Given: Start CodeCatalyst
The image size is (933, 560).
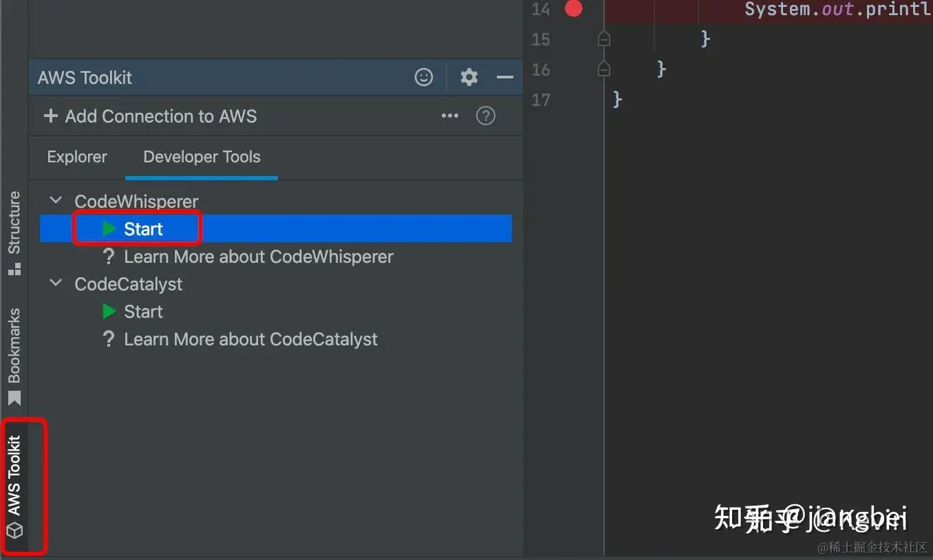Looking at the screenshot, I should click(x=143, y=312).
